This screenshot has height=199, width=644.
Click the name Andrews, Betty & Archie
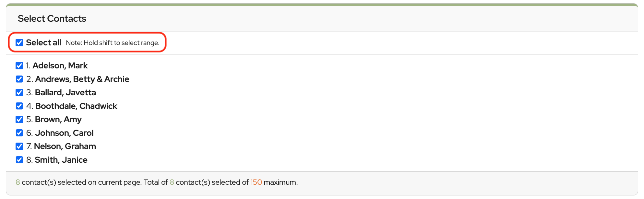point(82,79)
